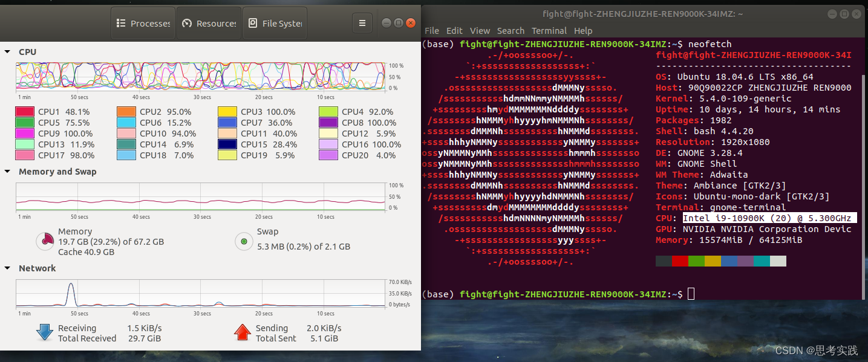This screenshot has width=868, height=362.
Task: Open the Search menu
Action: (x=511, y=30)
